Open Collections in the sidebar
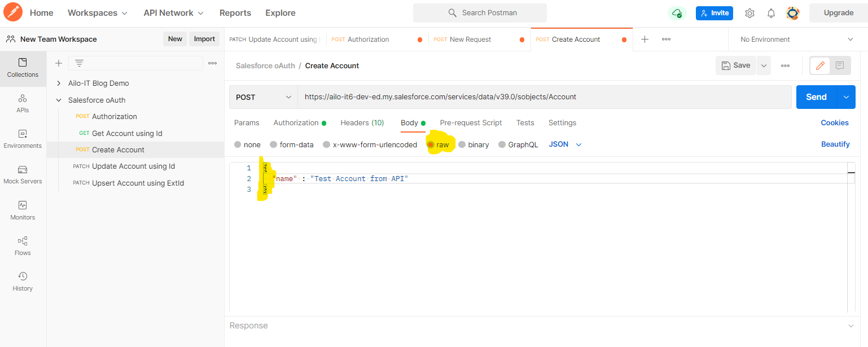Image resolution: width=868 pixels, height=347 pixels. pyautogui.click(x=23, y=68)
